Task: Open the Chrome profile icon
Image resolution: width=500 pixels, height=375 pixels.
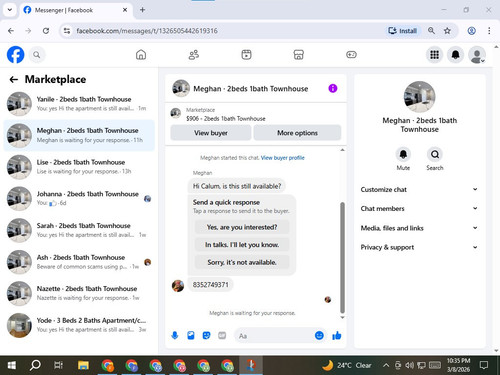Action: coord(471,31)
